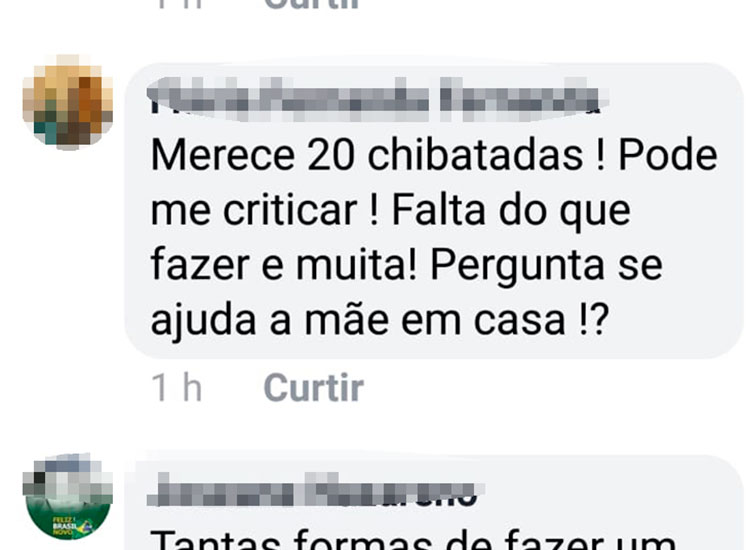Screen dimensions: 750x550
Task: Click the line "fazer e muita! Pergunta se"
Action: (x=407, y=266)
